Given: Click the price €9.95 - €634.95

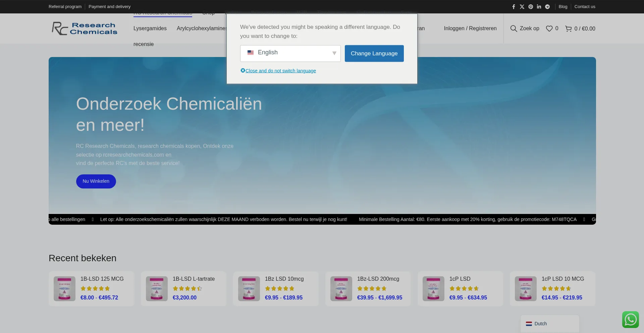Looking at the screenshot, I should [468, 298].
